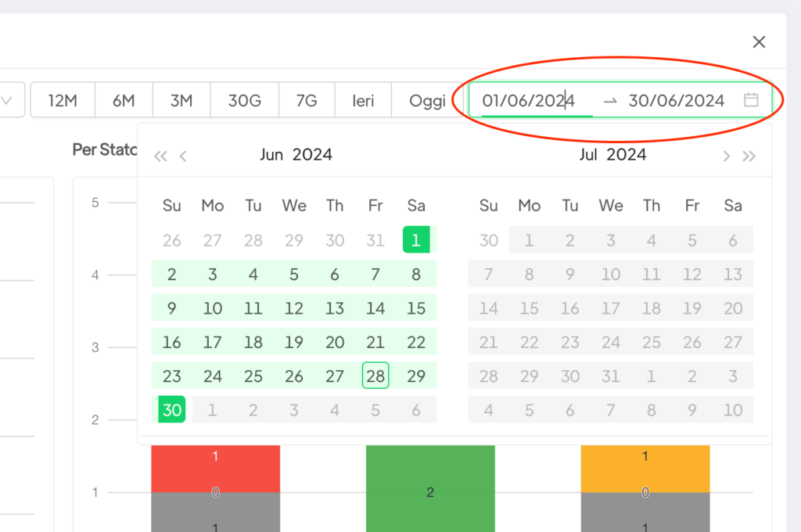Close the dialog with the X icon
The height and width of the screenshot is (532, 801).
[x=759, y=42]
